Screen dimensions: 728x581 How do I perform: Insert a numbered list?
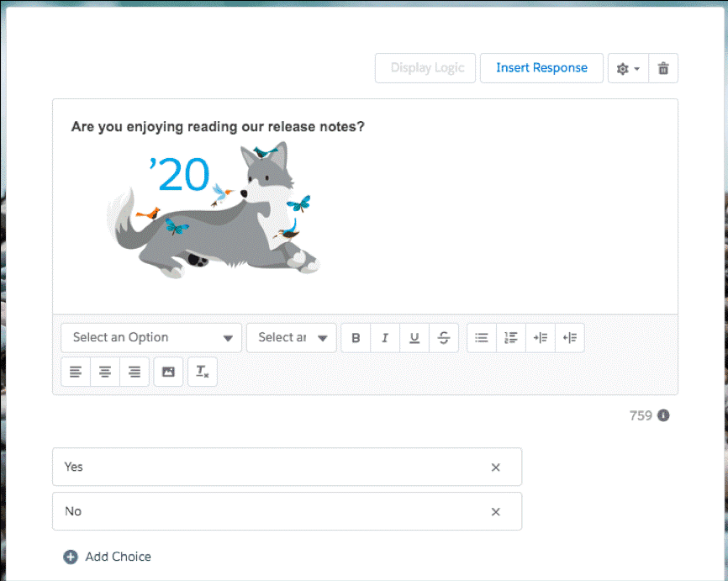coord(511,338)
